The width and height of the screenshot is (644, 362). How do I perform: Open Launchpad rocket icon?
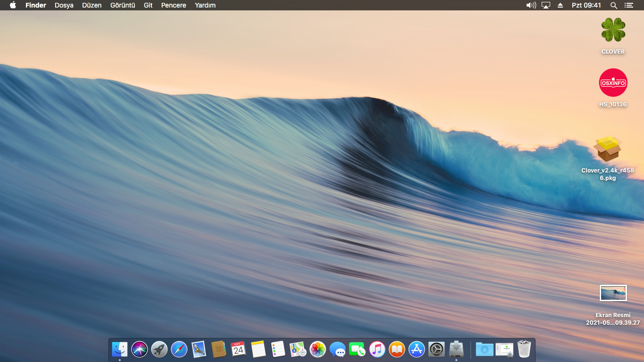point(159,349)
